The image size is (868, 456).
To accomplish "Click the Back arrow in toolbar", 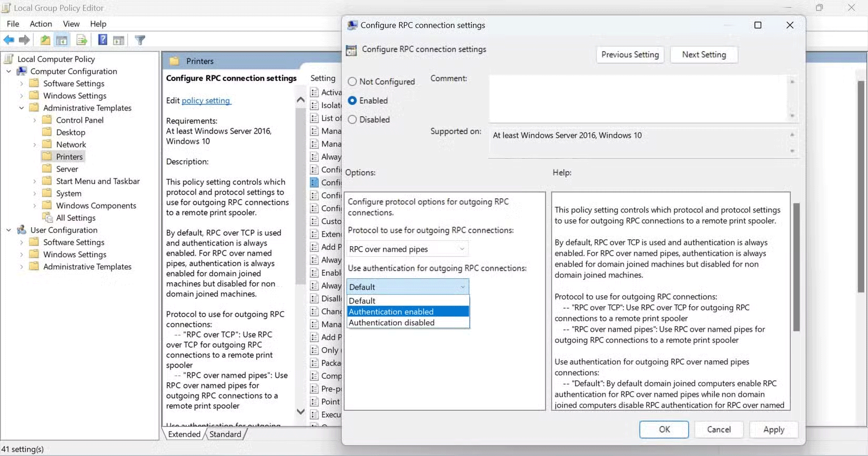I will pos(9,40).
